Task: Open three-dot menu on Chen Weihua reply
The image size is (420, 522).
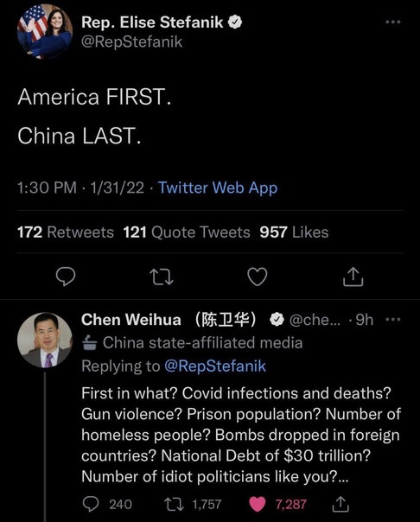Action: pyautogui.click(x=392, y=320)
